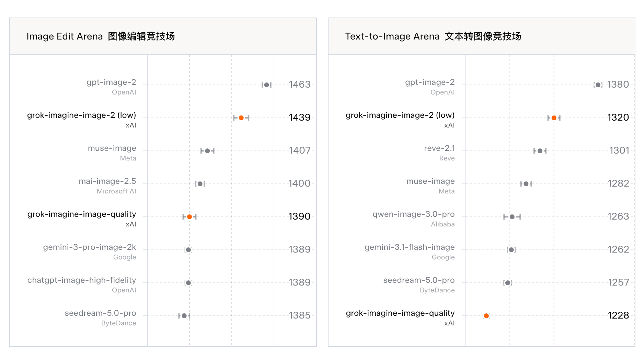This screenshot has width=644, height=356.
Task: Click the score 1407
Action: click(300, 151)
